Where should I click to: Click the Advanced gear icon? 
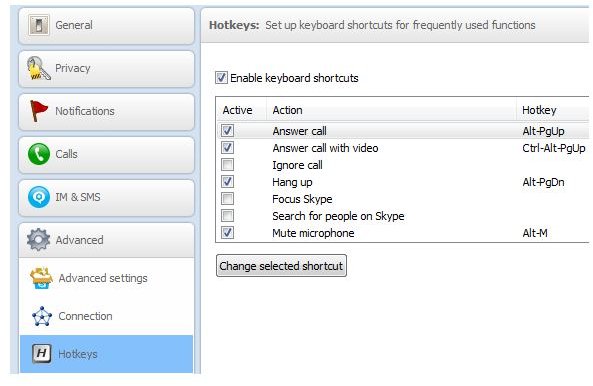[38, 240]
